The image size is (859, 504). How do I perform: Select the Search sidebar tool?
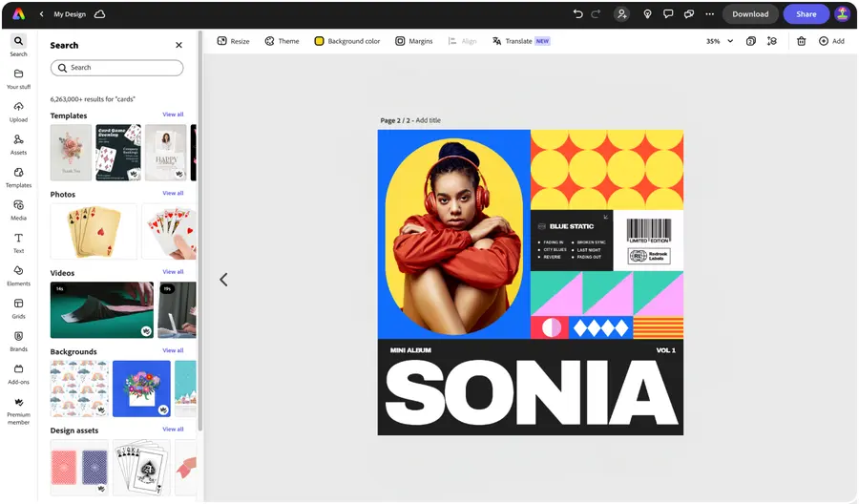(x=19, y=46)
